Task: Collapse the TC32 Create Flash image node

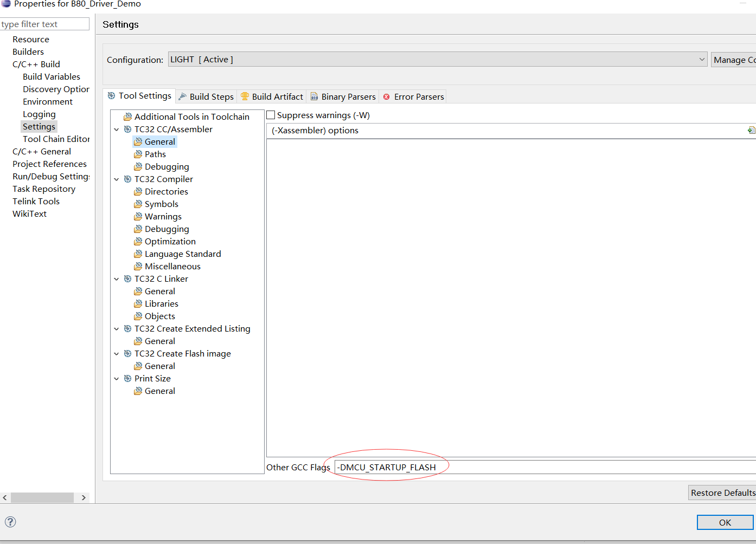Action: coord(116,354)
